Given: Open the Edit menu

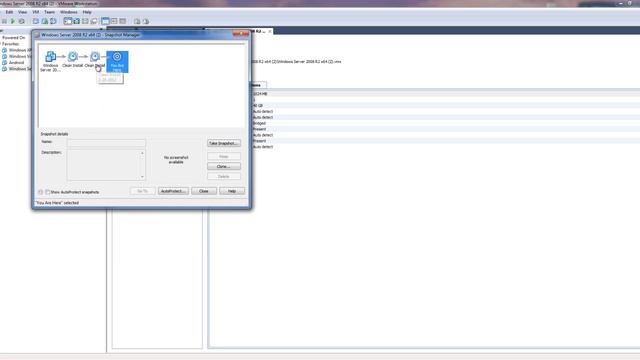Looking at the screenshot, I should pos(9,12).
